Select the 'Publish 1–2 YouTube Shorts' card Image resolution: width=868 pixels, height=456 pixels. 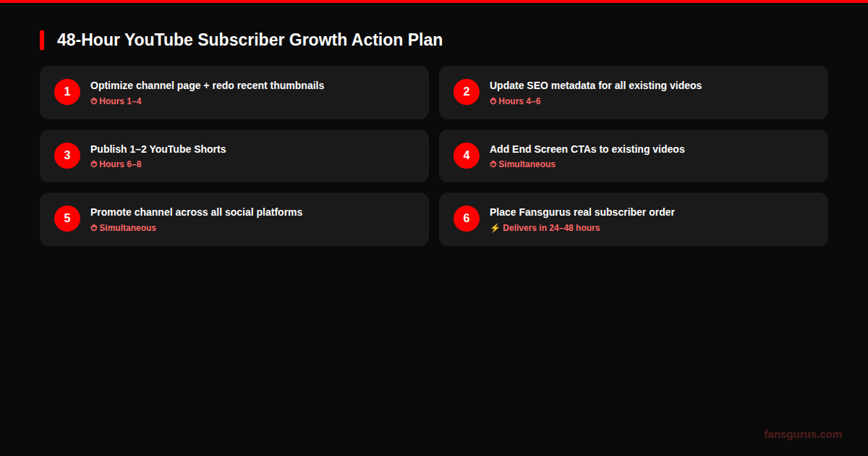234,156
